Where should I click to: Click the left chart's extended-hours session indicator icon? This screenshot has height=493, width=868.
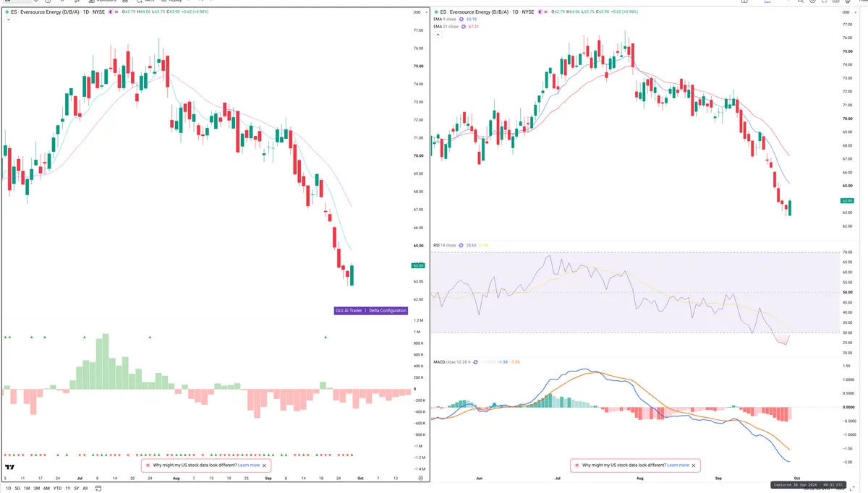[x=111, y=12]
